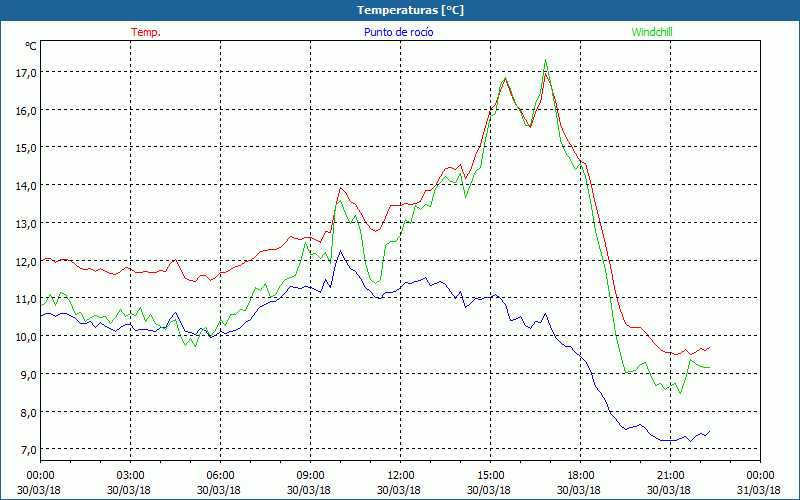The image size is (800, 500).
Task: Click the 7,0 y-axis value
Action: coord(29,449)
